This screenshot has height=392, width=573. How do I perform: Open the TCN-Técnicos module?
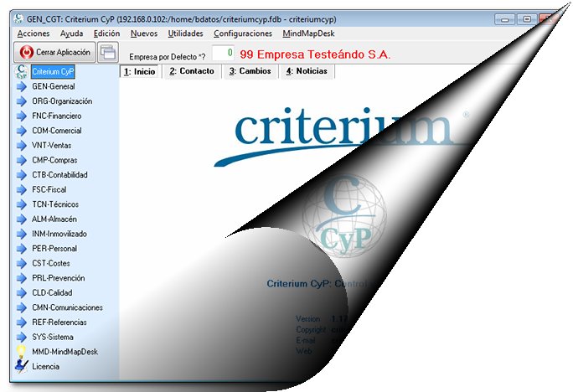pos(55,204)
